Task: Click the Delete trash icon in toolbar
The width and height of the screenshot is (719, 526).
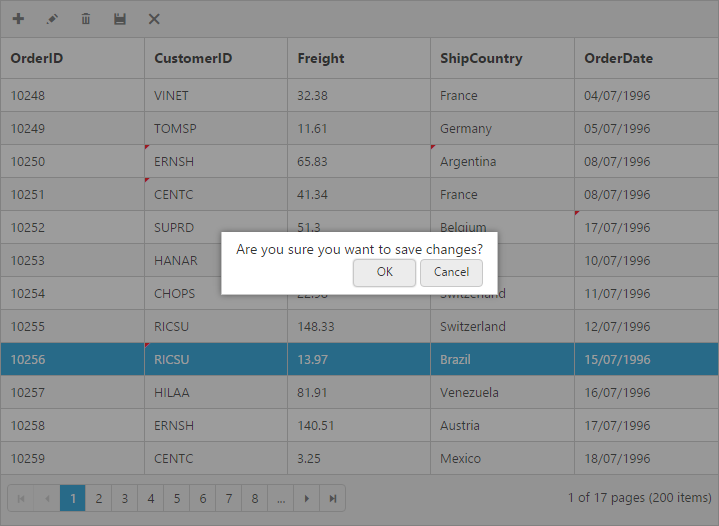Action: 86,19
